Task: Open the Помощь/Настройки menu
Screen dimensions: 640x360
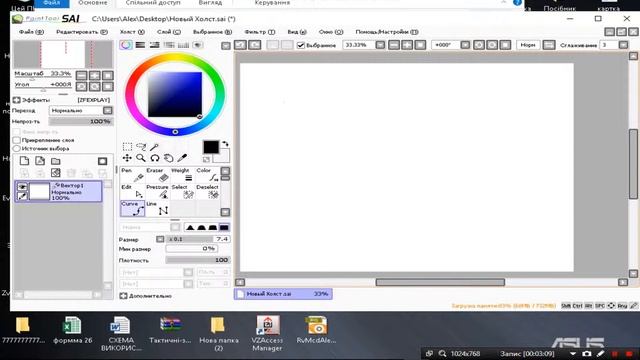Action: [387, 32]
